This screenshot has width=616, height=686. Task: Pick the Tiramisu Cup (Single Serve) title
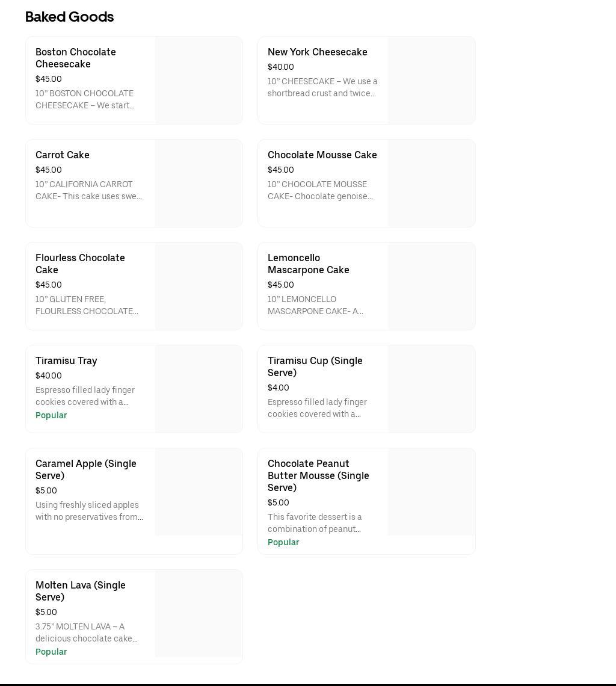[x=315, y=366]
